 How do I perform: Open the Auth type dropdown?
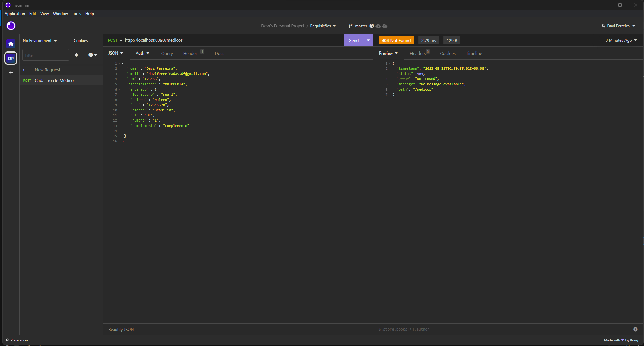coord(142,53)
